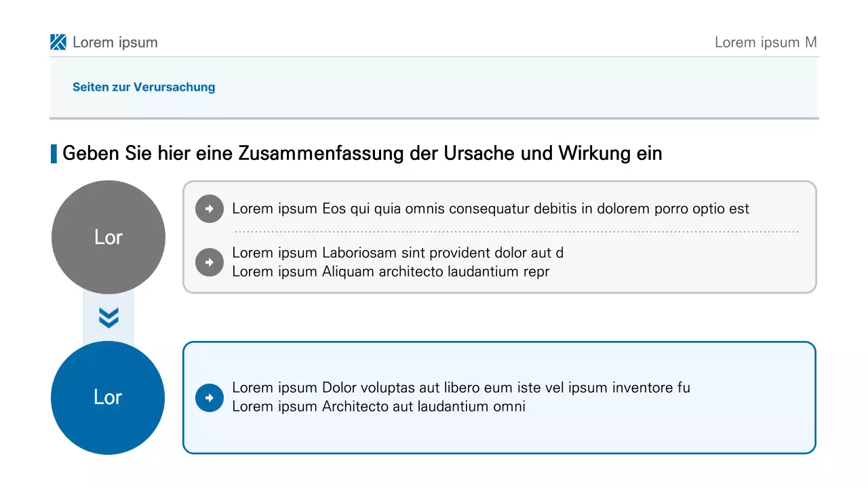Toggle the gray rounded content box

pyautogui.click(x=500, y=237)
